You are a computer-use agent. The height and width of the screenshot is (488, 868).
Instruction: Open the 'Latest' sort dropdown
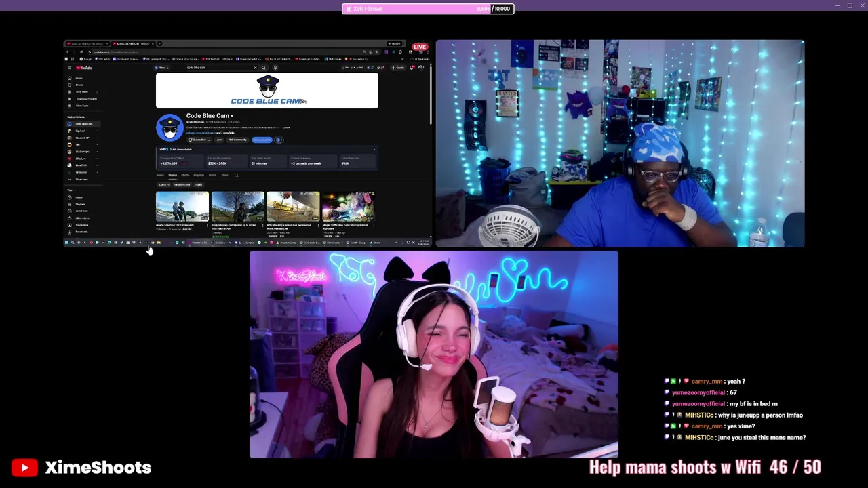pos(163,184)
